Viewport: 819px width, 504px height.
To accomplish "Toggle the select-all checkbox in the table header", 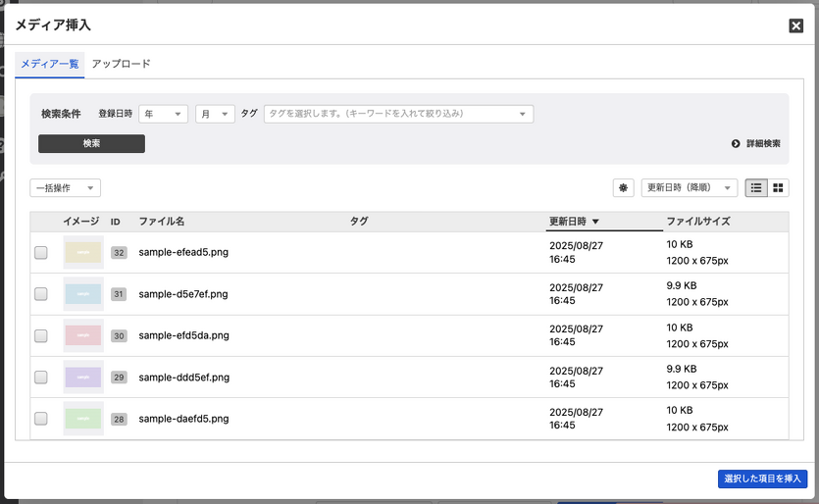I will (41, 222).
